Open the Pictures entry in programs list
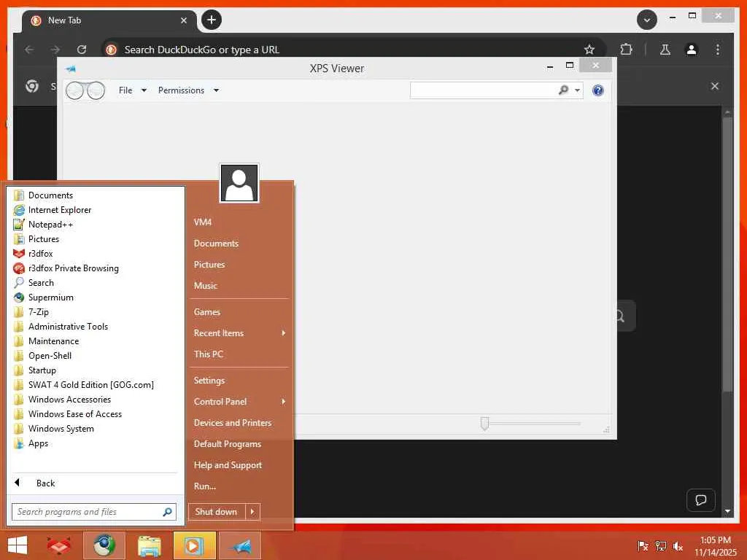This screenshot has height=560, width=747. pos(43,239)
